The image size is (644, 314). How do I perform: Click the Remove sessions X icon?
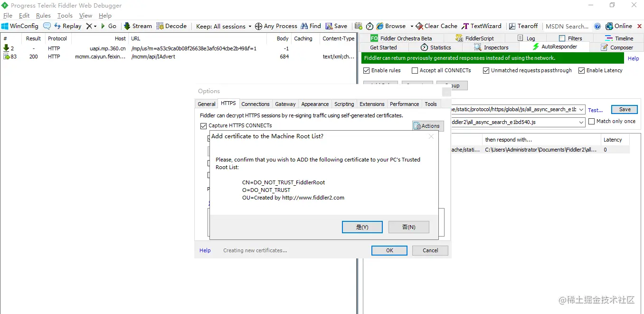[x=89, y=26]
